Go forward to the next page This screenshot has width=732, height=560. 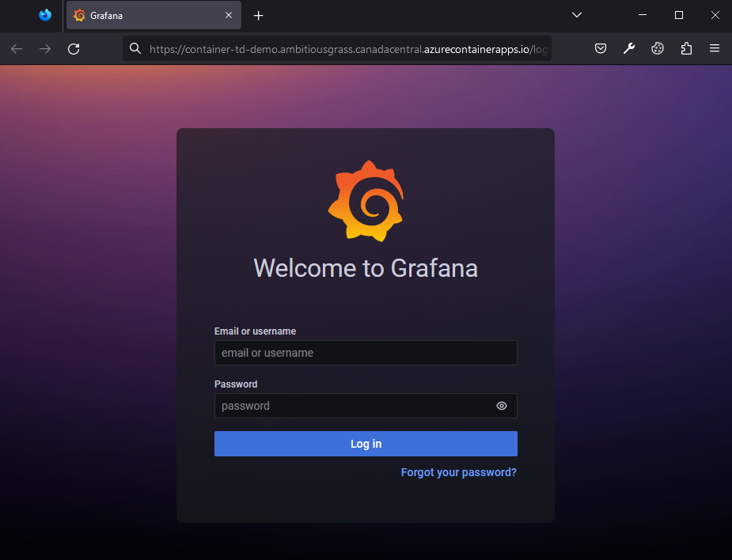pos(45,49)
